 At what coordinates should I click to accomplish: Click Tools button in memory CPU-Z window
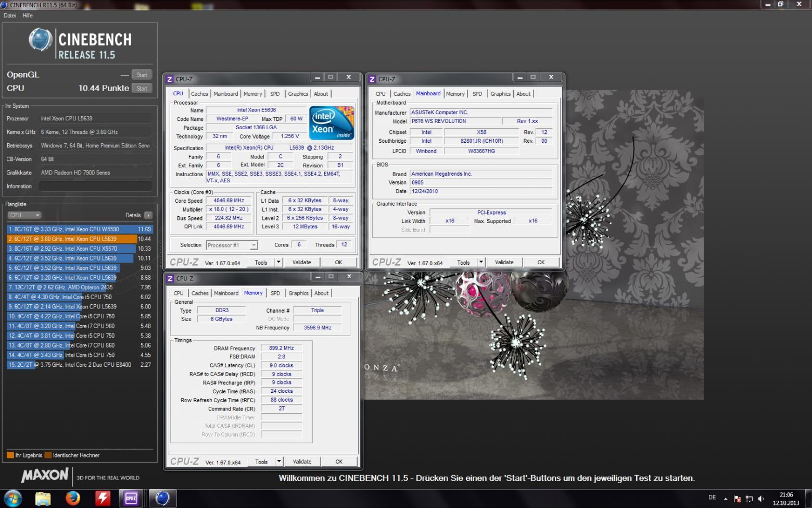pyautogui.click(x=261, y=461)
